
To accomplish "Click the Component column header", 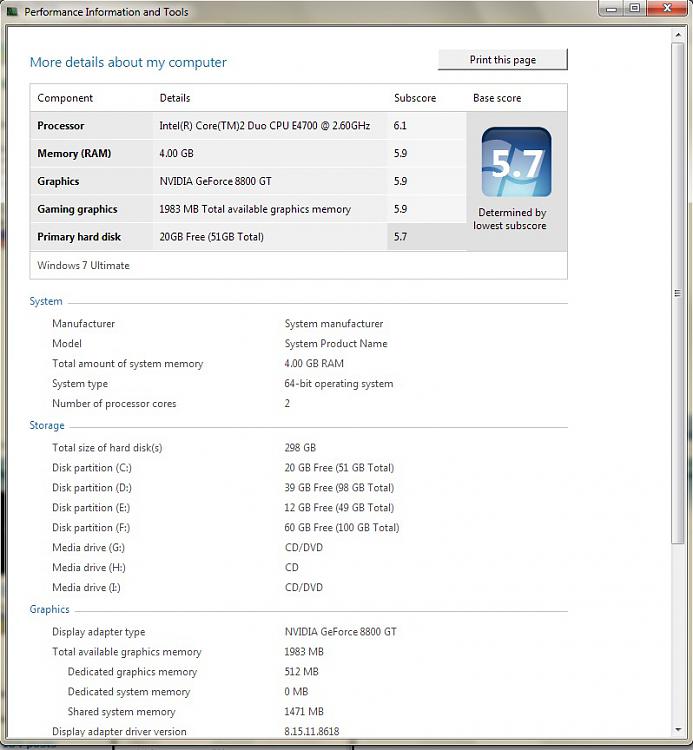I will (65, 98).
